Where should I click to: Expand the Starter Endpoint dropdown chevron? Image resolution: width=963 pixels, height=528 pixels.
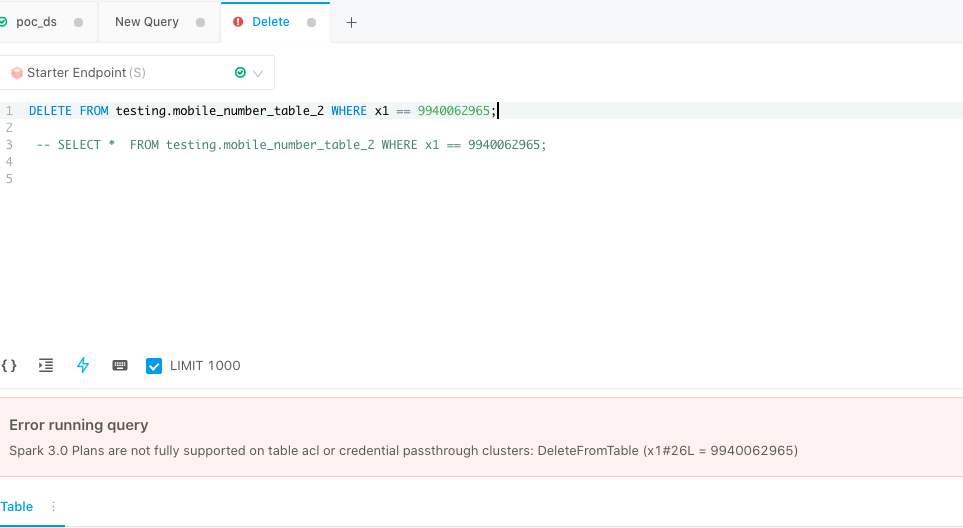coord(258,73)
